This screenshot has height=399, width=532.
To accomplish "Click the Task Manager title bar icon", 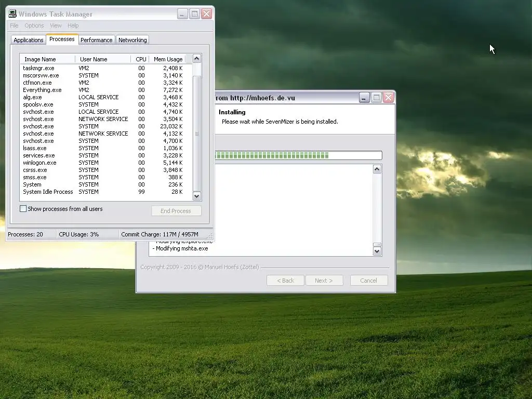I will pyautogui.click(x=12, y=14).
